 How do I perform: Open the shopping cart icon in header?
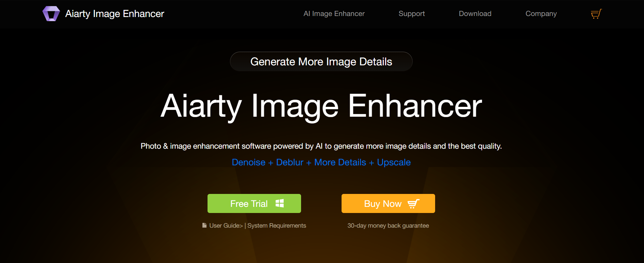[596, 14]
